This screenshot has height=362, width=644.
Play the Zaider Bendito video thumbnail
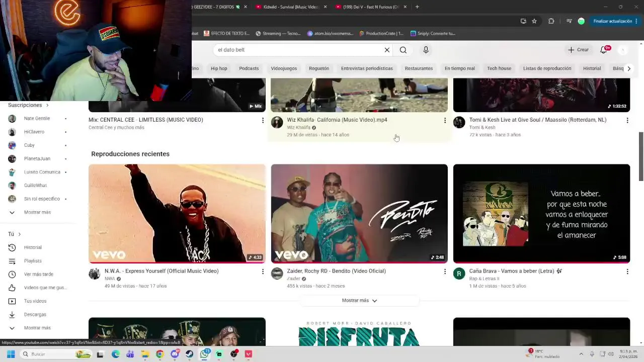tap(359, 214)
